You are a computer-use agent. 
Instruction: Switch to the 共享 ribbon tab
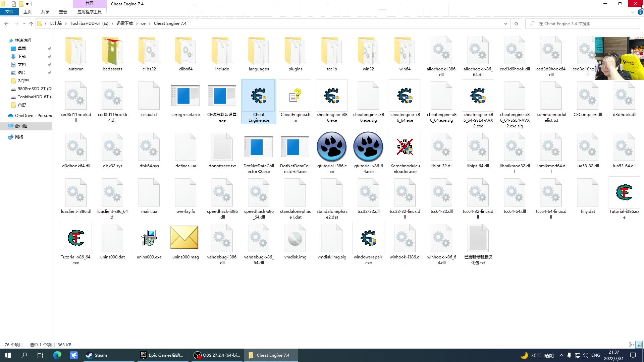(x=45, y=12)
